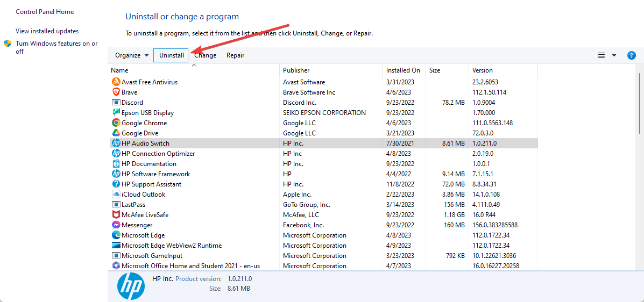Click the GoTo Group, Inc. publisher cell

(x=307, y=204)
